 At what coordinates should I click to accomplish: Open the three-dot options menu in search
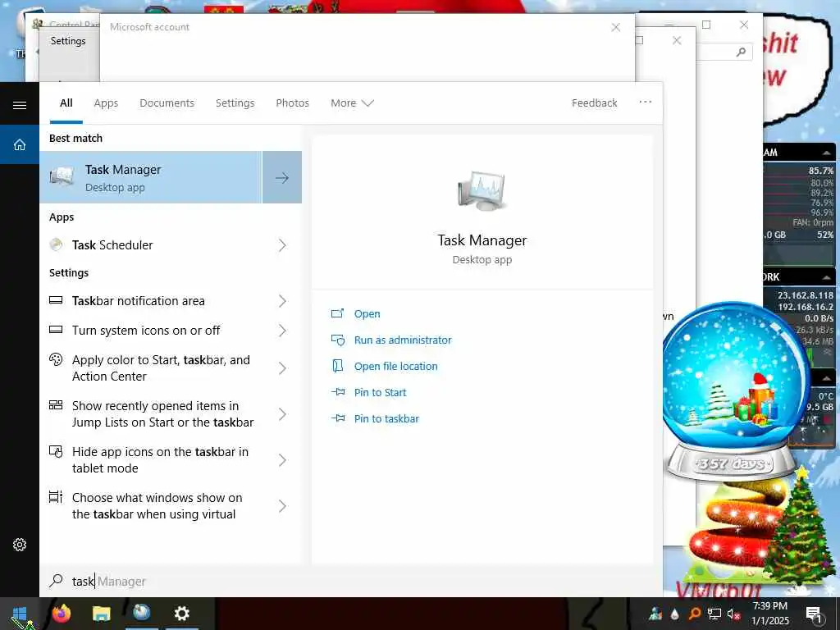645,102
